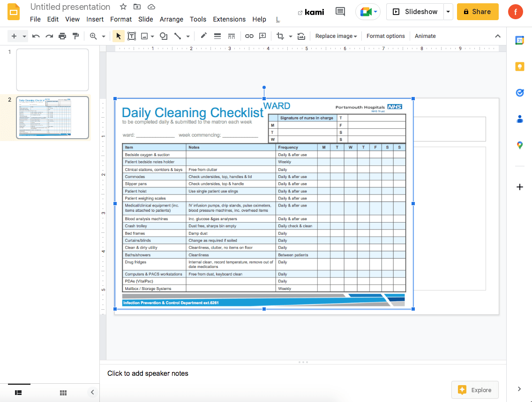Image resolution: width=532 pixels, height=402 pixels.
Task: Select the Text box tool
Action: point(132,36)
